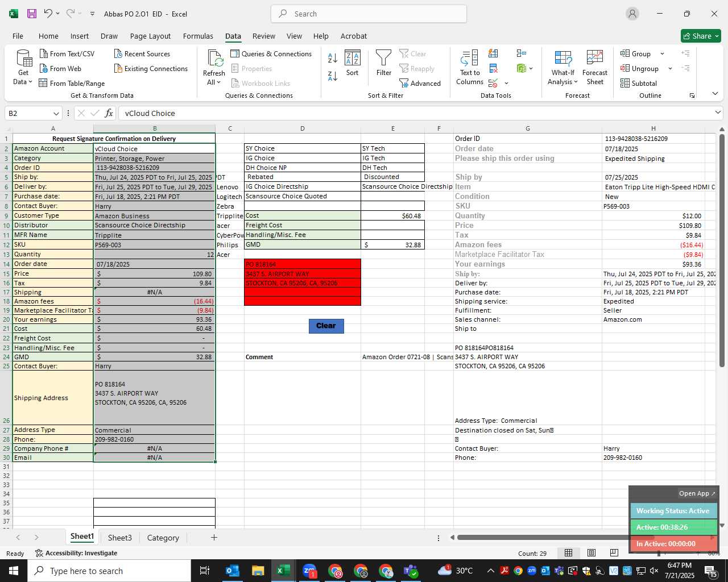This screenshot has height=582, width=728.
Task: Open the File menu
Action: click(x=18, y=36)
